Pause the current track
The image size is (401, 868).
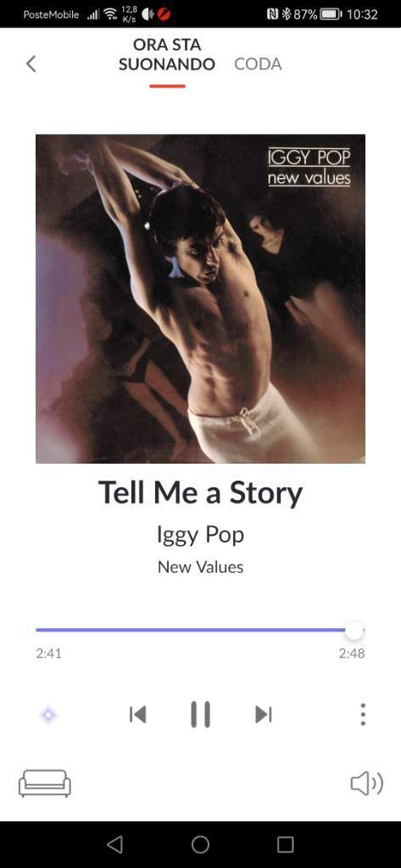point(200,715)
